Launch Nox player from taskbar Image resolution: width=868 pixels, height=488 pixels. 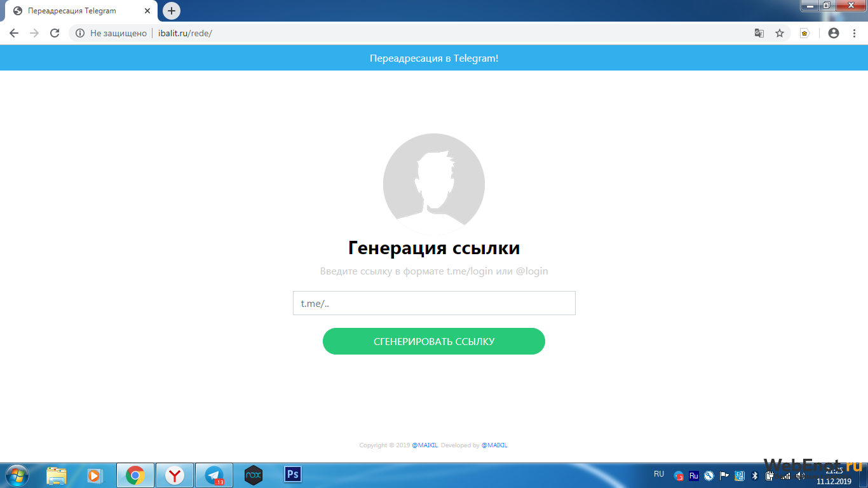[x=254, y=475]
